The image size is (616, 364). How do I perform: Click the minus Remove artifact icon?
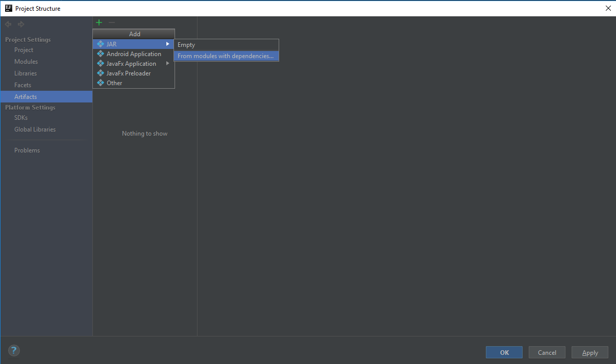[112, 22]
